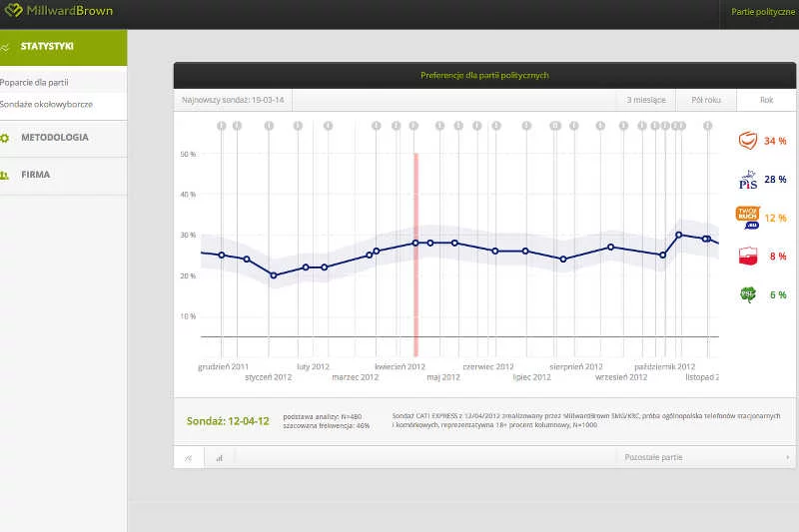Click the szacowana frekwencja: 46% text

327,426
